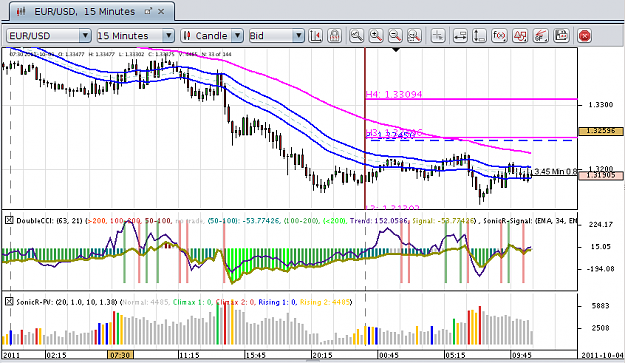Click the pink 1.31905 current price label
The height and width of the screenshot is (363, 625).
601,175
